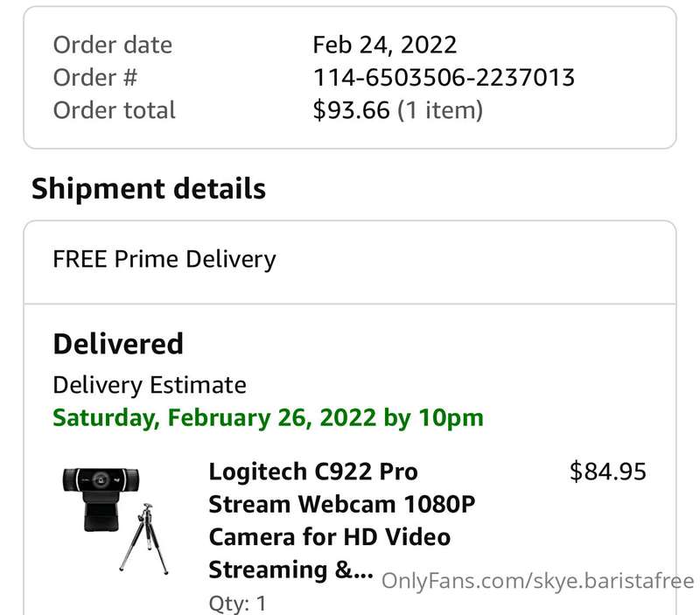
Task: Click the Order date label
Action: click(113, 45)
